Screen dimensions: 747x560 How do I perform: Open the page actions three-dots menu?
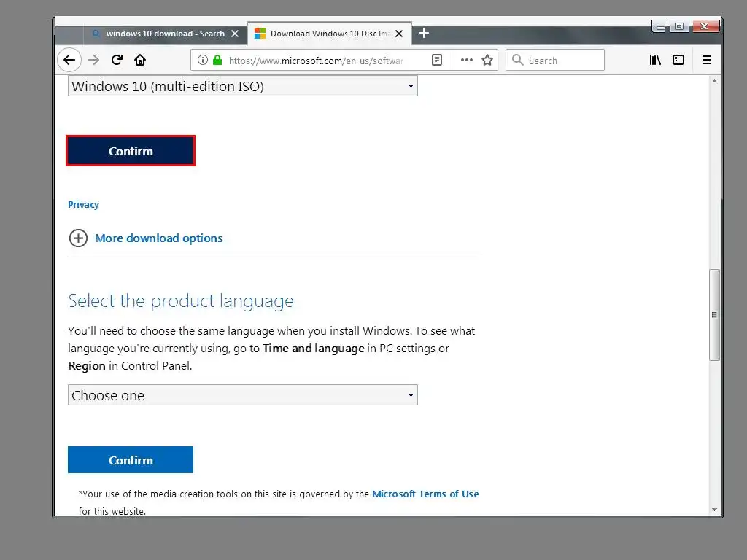click(x=466, y=60)
